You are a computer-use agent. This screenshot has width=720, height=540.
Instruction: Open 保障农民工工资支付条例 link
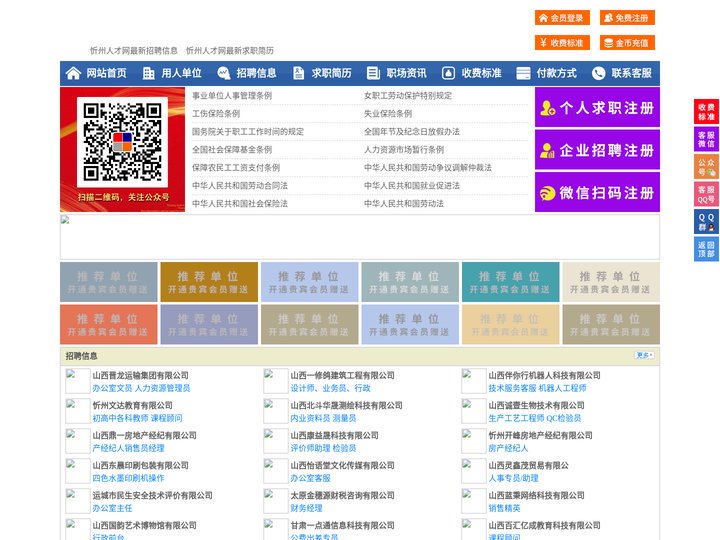click(x=236, y=167)
